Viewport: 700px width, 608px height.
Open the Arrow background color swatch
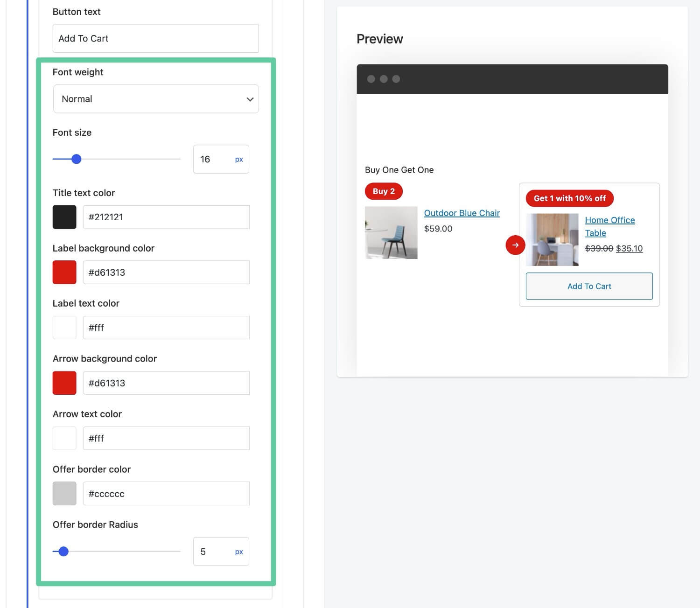pos(64,383)
